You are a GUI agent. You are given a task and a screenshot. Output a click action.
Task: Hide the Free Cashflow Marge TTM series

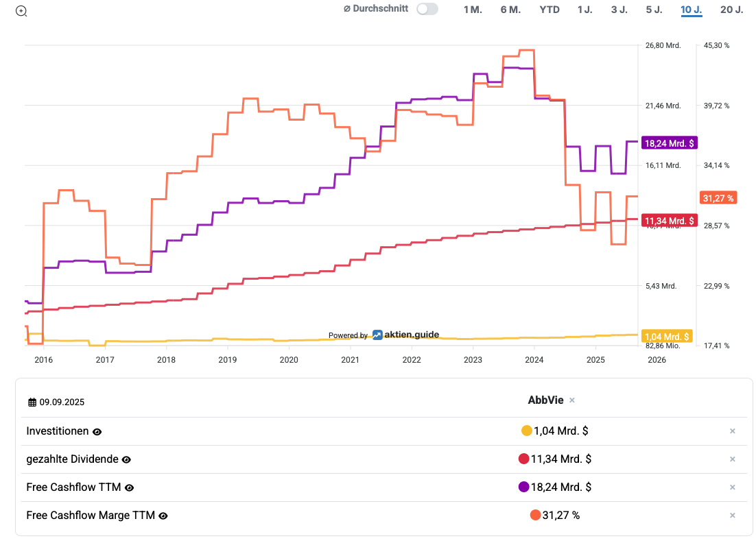coord(163,516)
